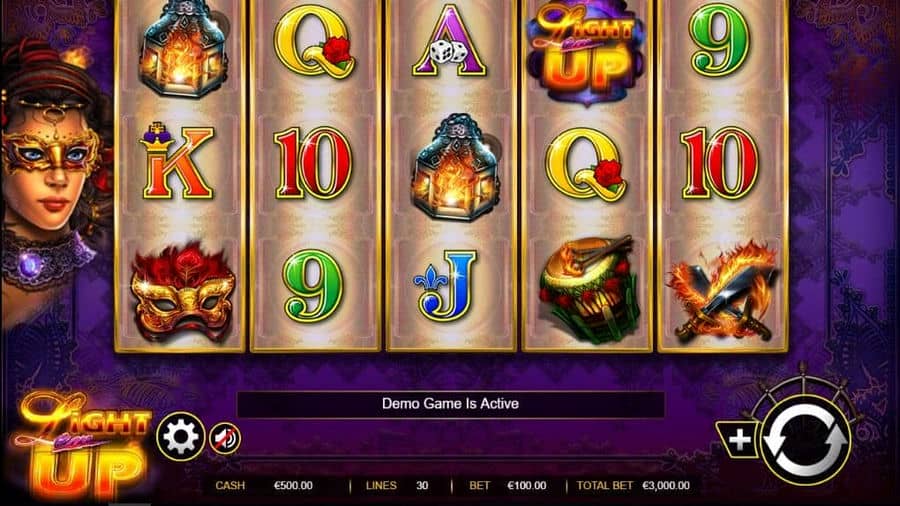Open the settings gear icon
This screenshot has width=900, height=506.
pyautogui.click(x=181, y=437)
